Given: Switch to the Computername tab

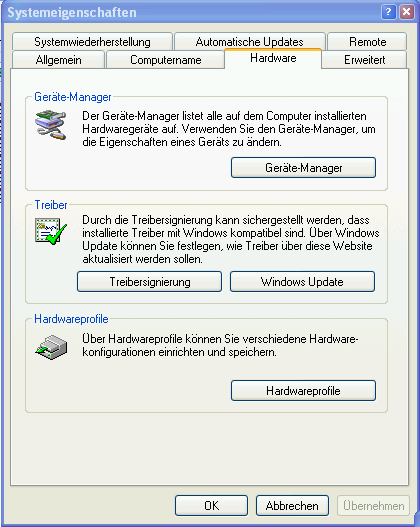Looking at the screenshot, I should [166, 60].
